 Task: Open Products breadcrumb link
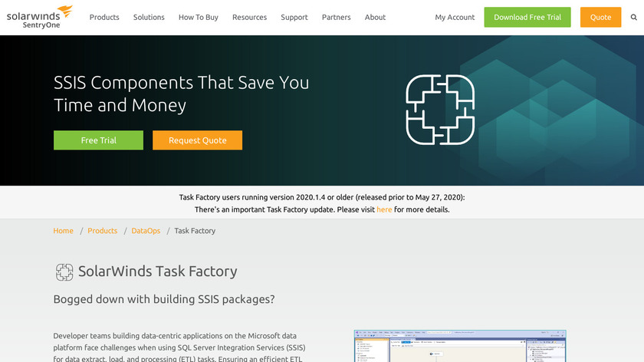102,231
